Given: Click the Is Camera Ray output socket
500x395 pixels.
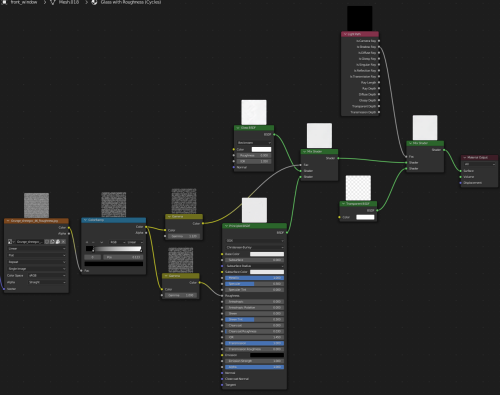Looking at the screenshot, I should [x=379, y=41].
